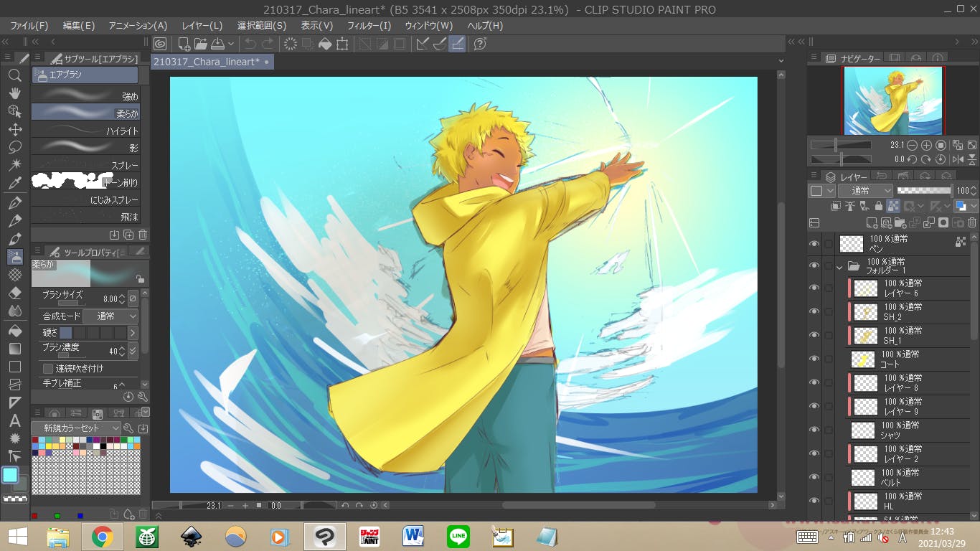Click the Lasso selection tool
This screenshot has height=551, width=980.
pyautogui.click(x=14, y=147)
